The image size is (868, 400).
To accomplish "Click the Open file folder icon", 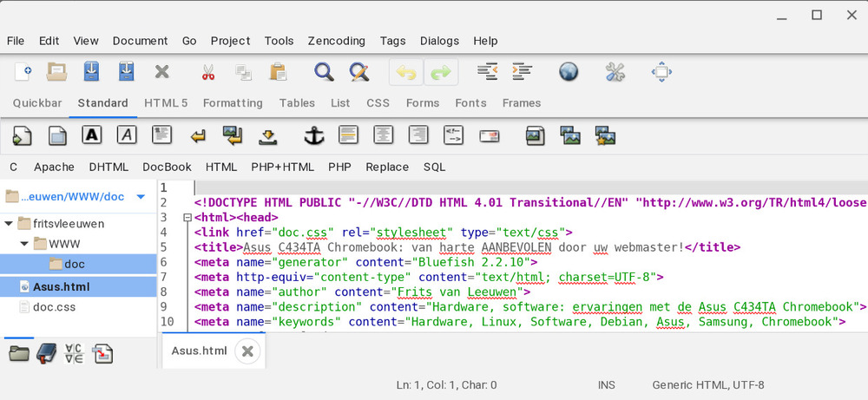I will click(56, 72).
